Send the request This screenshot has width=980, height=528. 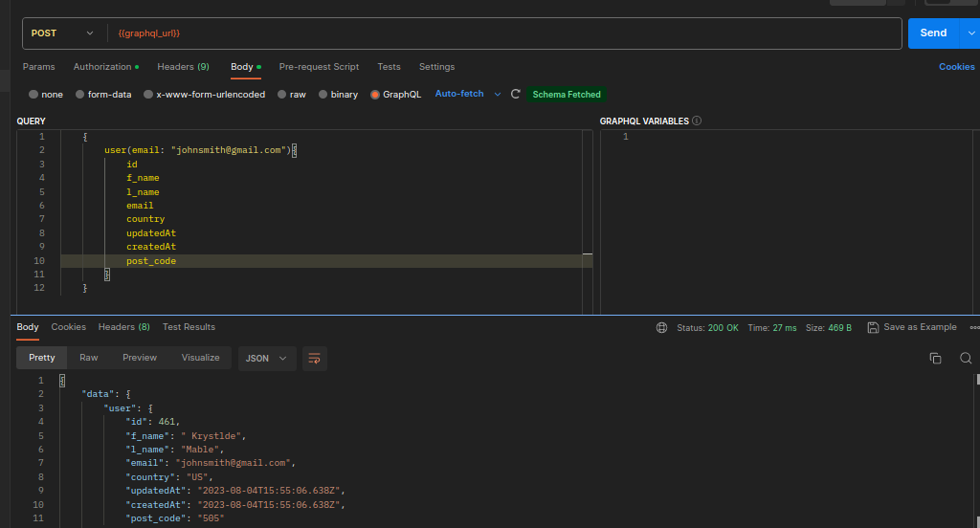(x=933, y=33)
